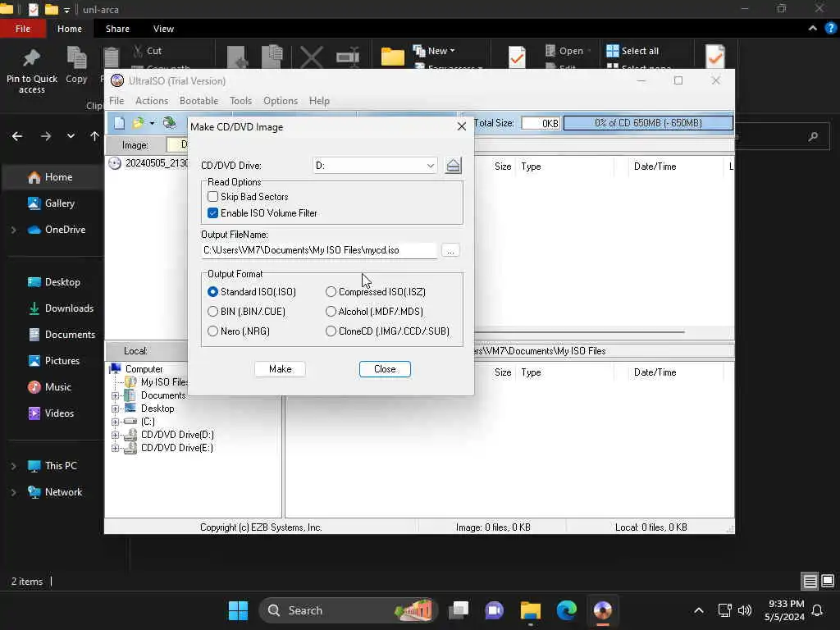
Task: Click the taskbar Search box
Action: click(348, 610)
